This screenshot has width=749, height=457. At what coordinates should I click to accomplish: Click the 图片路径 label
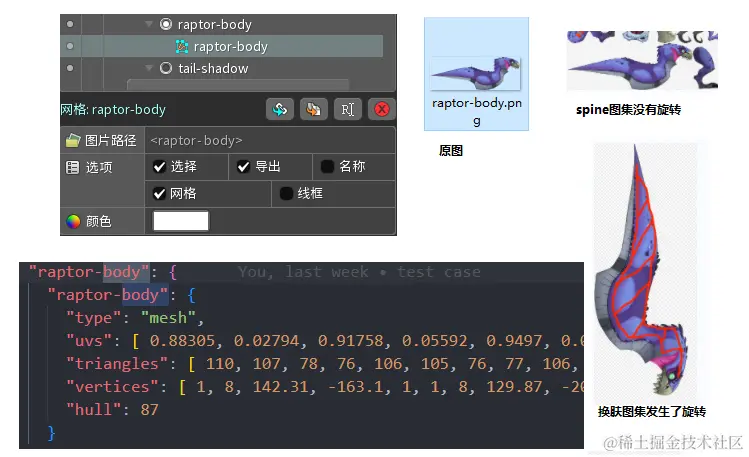[110, 140]
